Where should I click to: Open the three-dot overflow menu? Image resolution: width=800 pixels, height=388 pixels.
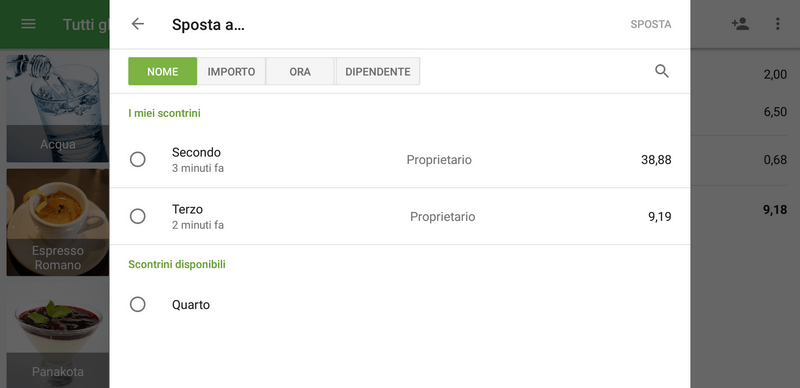tap(778, 24)
